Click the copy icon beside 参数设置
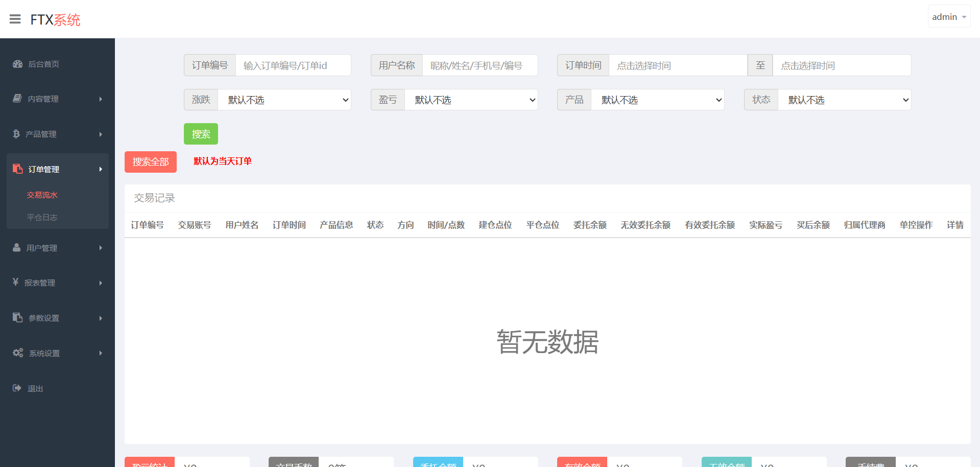 (18, 318)
